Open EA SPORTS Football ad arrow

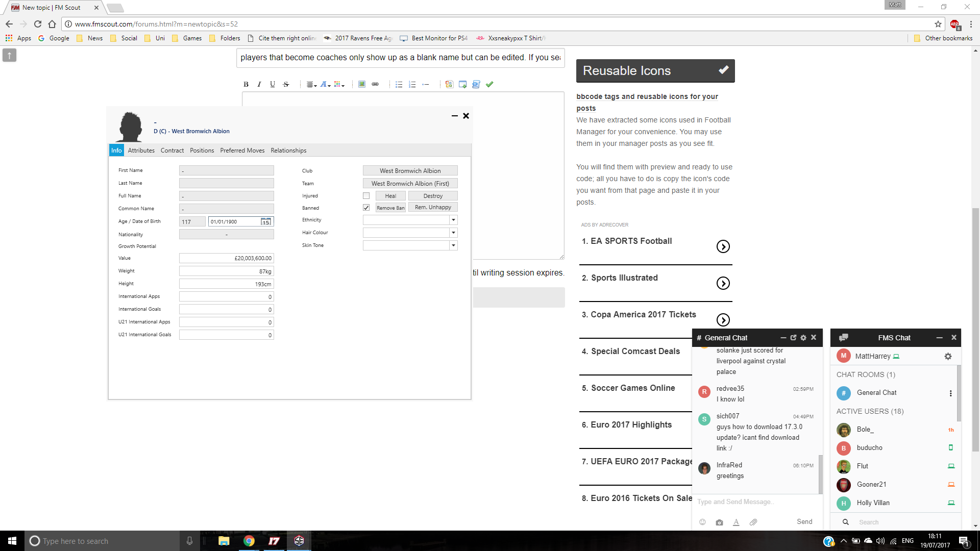click(723, 246)
